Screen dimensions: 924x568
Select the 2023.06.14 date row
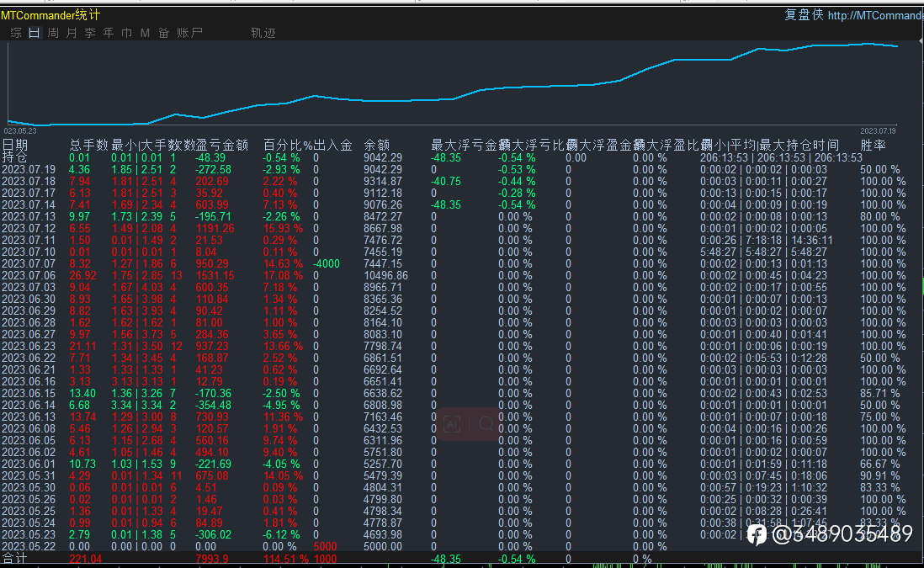tap(29, 406)
